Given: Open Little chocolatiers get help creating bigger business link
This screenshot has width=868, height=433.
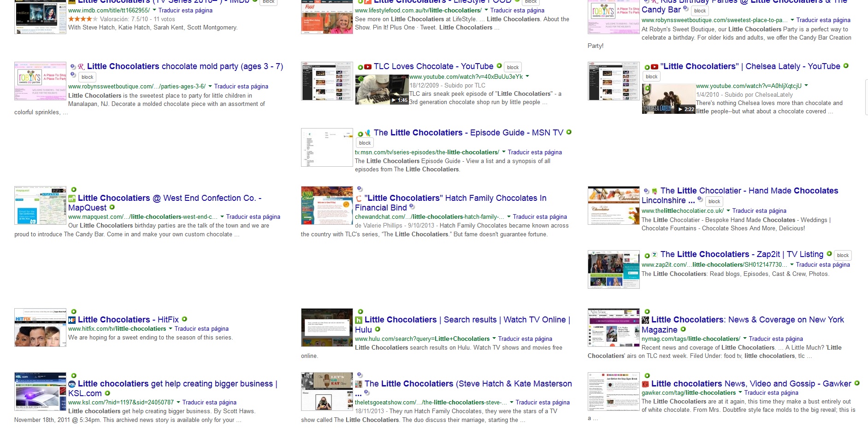Looking at the screenshot, I should point(173,388).
